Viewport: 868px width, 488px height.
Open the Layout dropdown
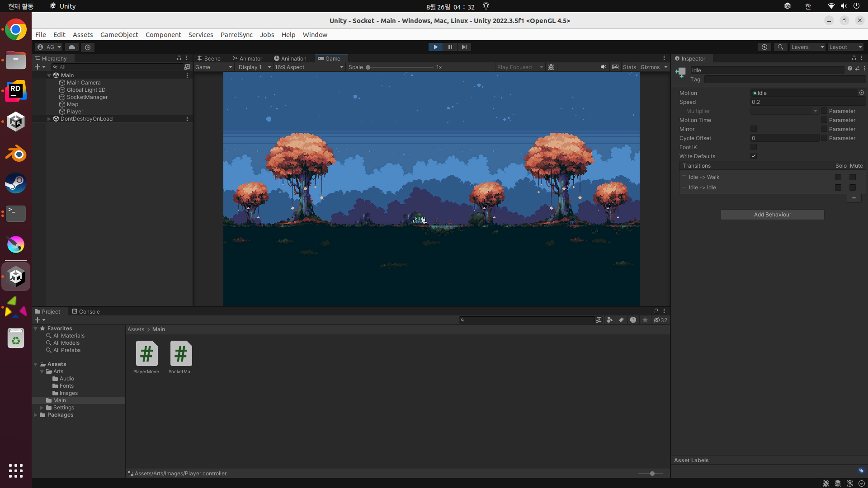(x=846, y=47)
